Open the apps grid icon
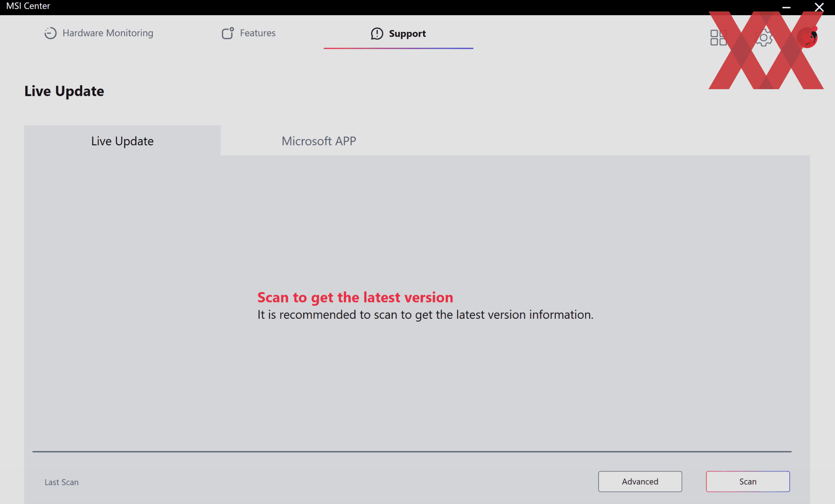Image resolution: width=835 pixels, height=504 pixels. 718,38
